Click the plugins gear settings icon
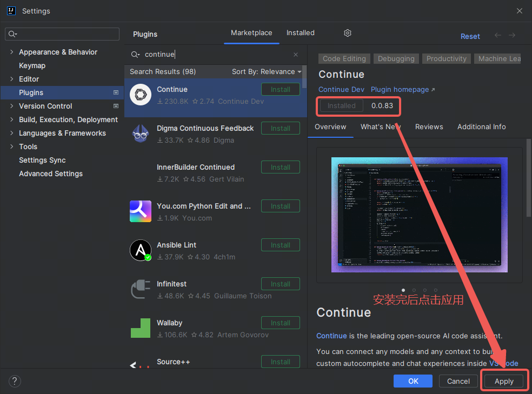 348,33
